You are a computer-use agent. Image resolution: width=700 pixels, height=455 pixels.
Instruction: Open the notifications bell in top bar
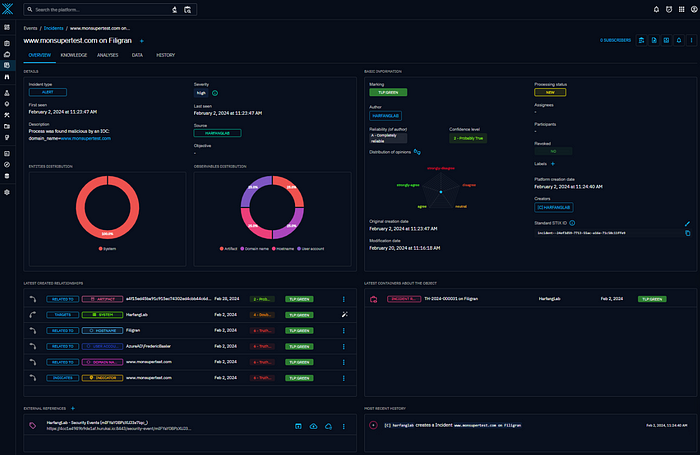[655, 9]
